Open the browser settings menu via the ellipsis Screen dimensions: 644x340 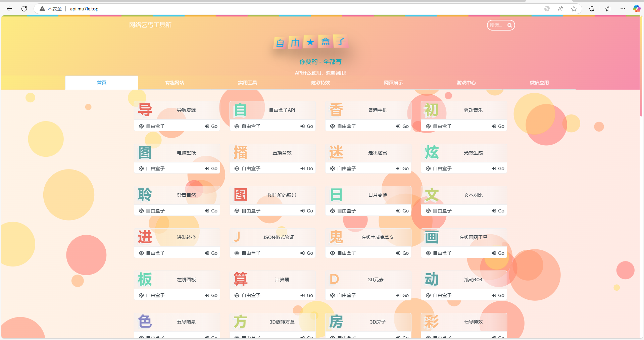623,9
